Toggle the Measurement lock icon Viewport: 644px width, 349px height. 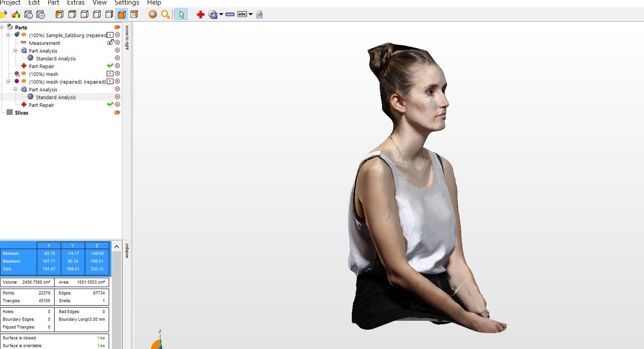(x=110, y=42)
